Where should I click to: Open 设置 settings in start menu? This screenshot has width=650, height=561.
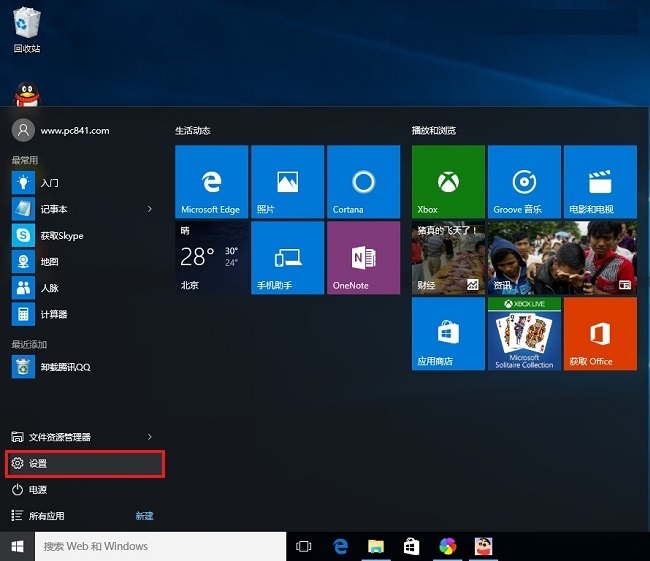(85, 463)
